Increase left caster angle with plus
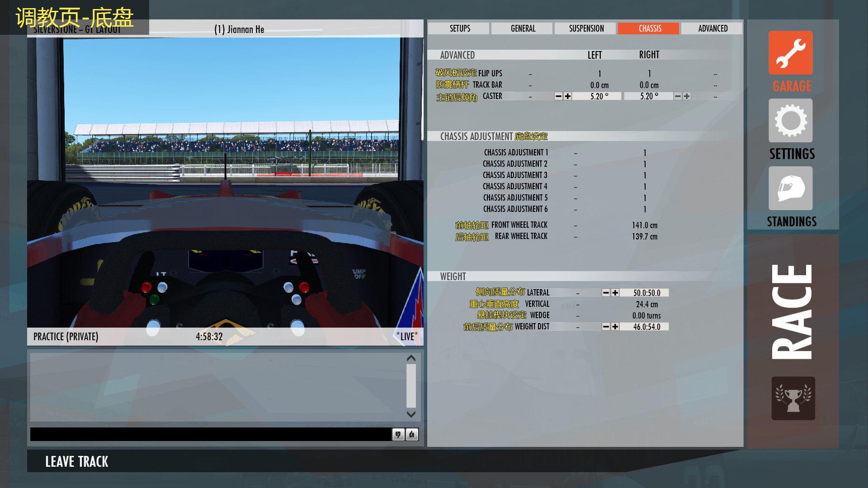The image size is (868, 488). click(568, 96)
